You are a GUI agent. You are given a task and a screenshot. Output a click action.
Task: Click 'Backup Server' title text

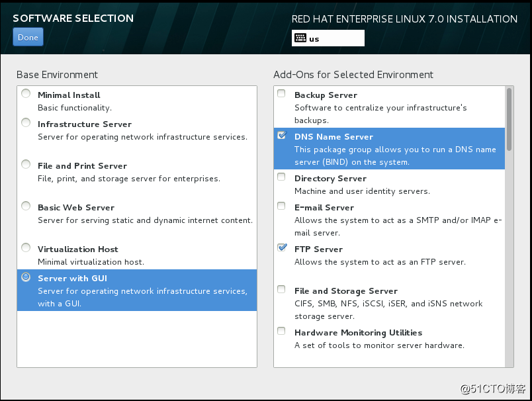tap(326, 95)
